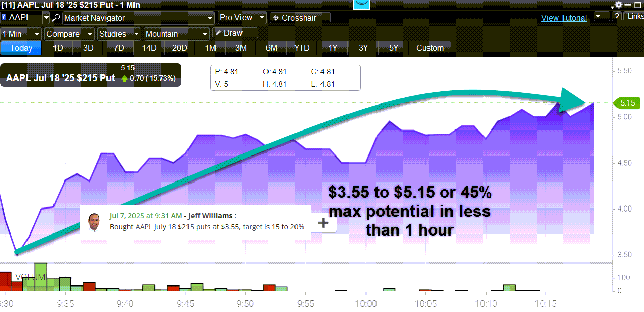Select the Today time range tab
The image size is (644, 312).
point(21,48)
